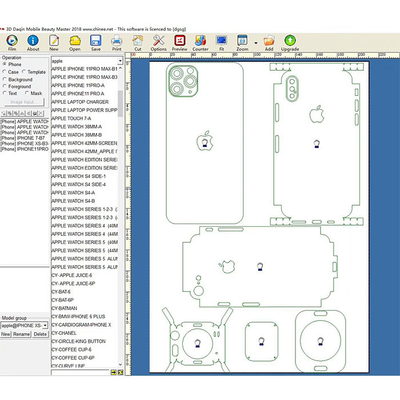Click the Preview toolbar icon
Image resolution: width=400 pixels, height=400 pixels.
(x=180, y=41)
